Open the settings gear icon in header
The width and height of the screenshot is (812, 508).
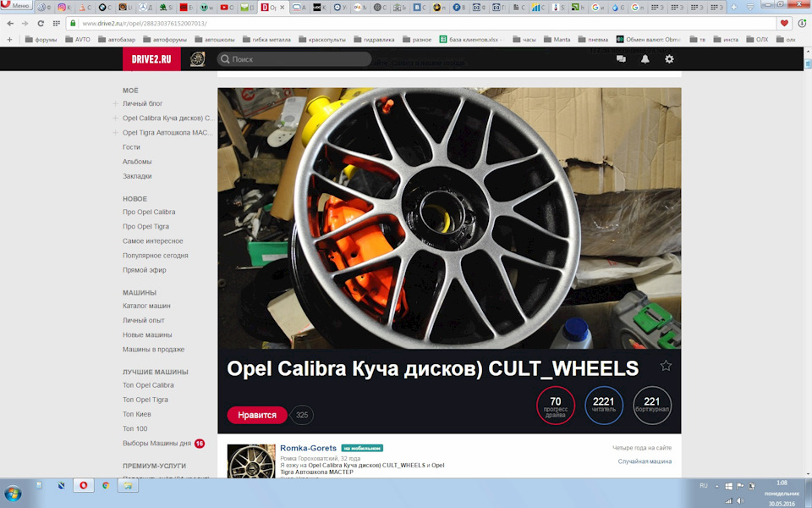(x=669, y=59)
